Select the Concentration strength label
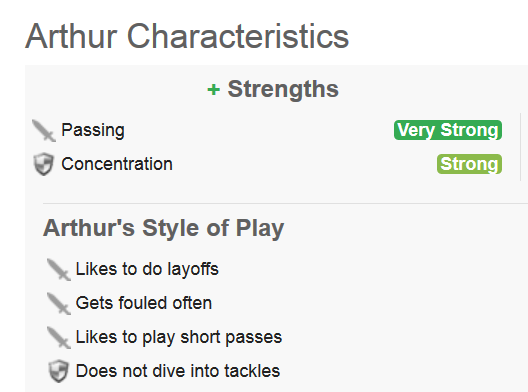This screenshot has height=392, width=528. click(117, 164)
